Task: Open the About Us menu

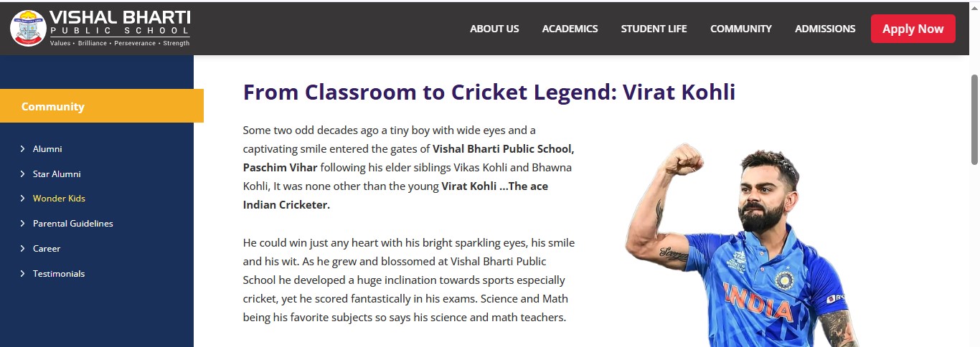Action: click(494, 29)
